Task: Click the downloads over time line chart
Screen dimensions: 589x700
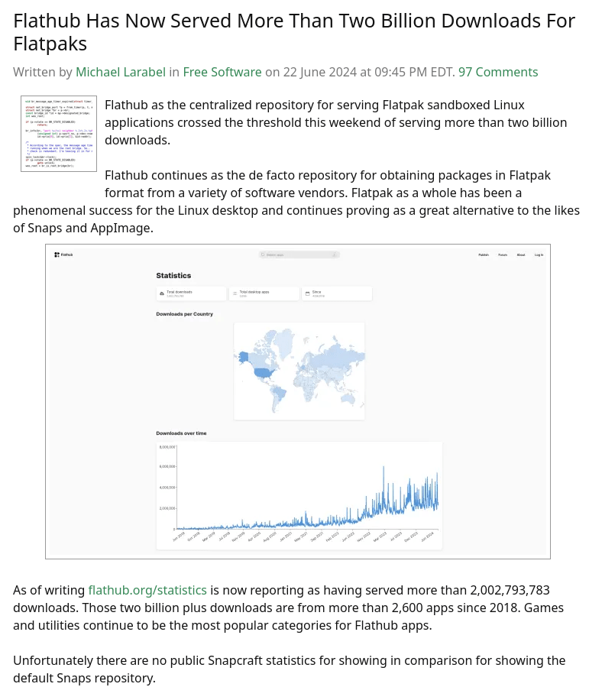Action: [299, 495]
